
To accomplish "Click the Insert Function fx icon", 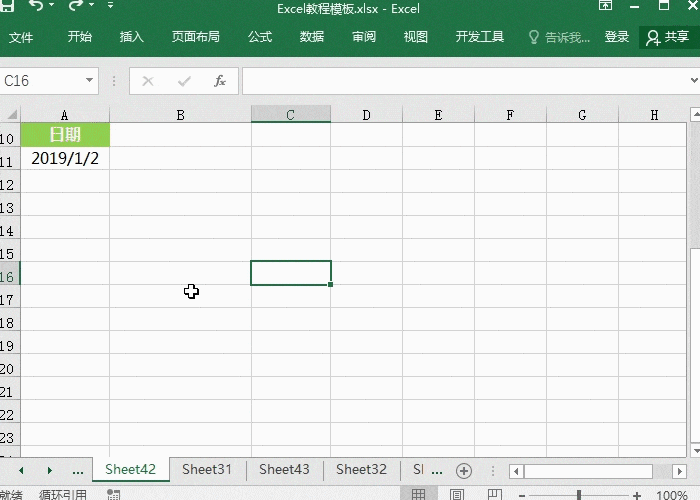I will click(x=219, y=81).
